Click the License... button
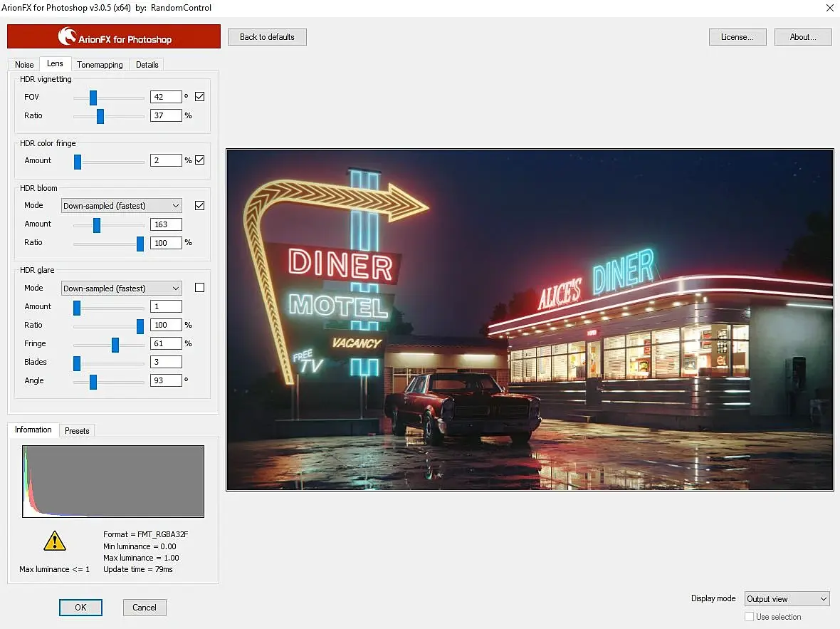 pos(737,37)
